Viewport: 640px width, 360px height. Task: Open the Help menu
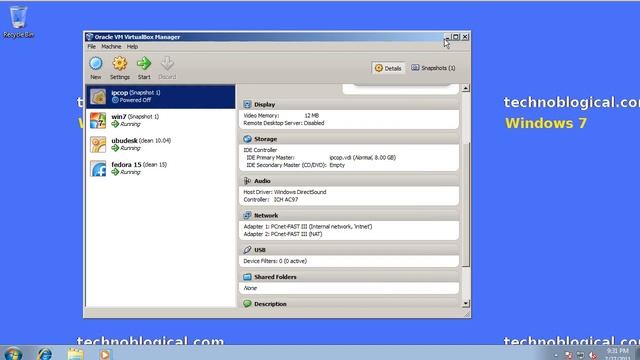132,47
